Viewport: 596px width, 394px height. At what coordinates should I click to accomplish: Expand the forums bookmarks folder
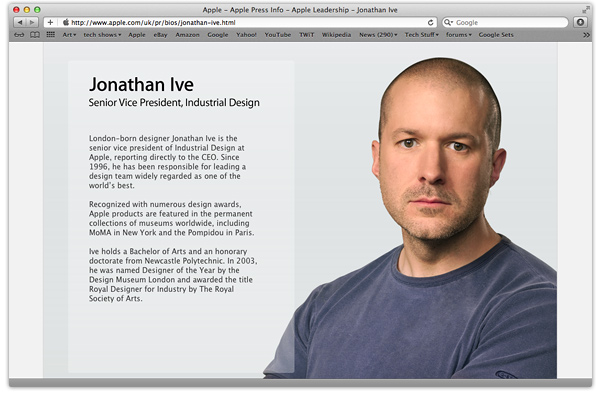pyautogui.click(x=458, y=35)
